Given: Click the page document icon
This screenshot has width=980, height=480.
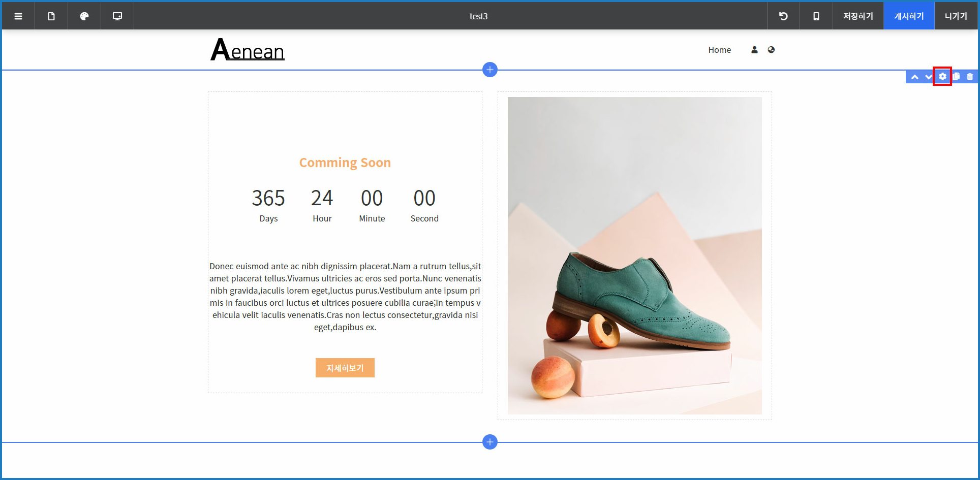Looking at the screenshot, I should (51, 16).
